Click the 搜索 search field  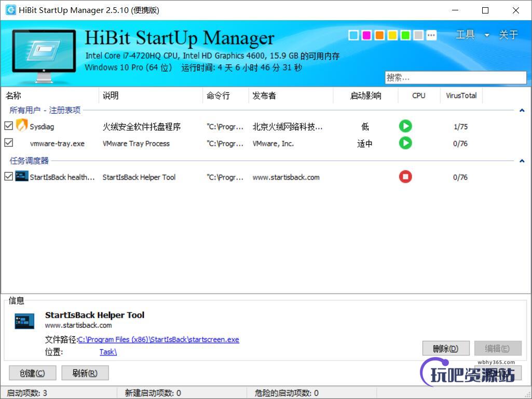click(x=456, y=78)
